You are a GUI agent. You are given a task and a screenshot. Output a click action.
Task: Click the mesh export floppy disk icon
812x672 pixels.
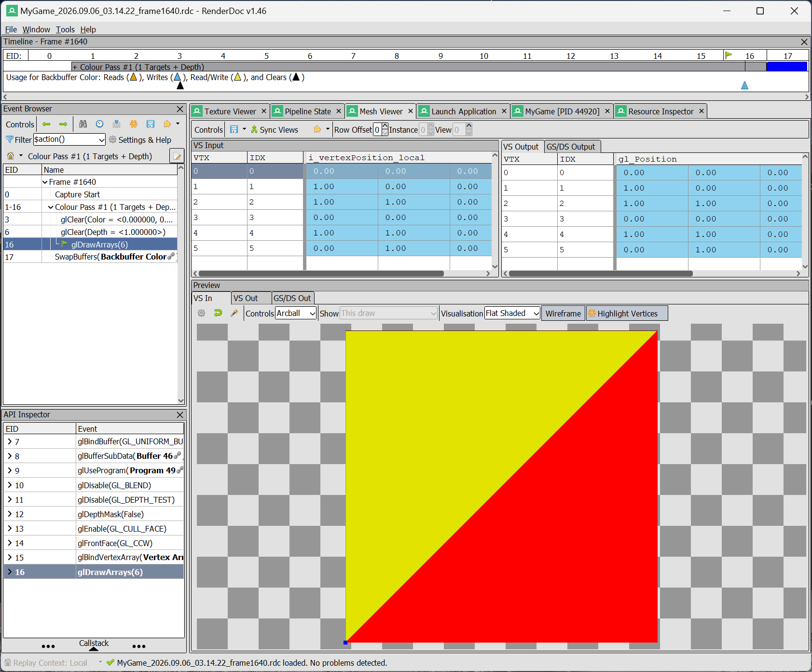[234, 129]
